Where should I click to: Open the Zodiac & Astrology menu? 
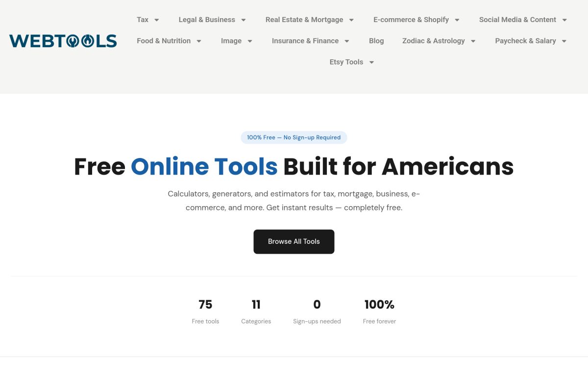pos(434,41)
